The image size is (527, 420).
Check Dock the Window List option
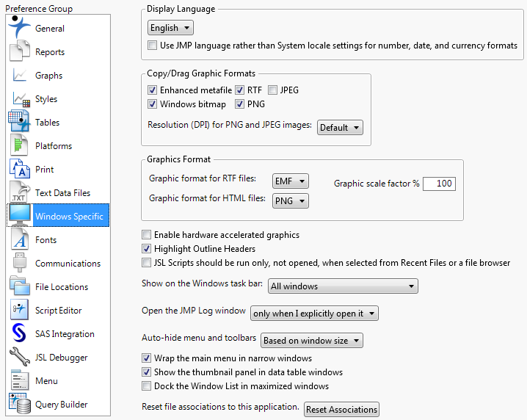(147, 386)
